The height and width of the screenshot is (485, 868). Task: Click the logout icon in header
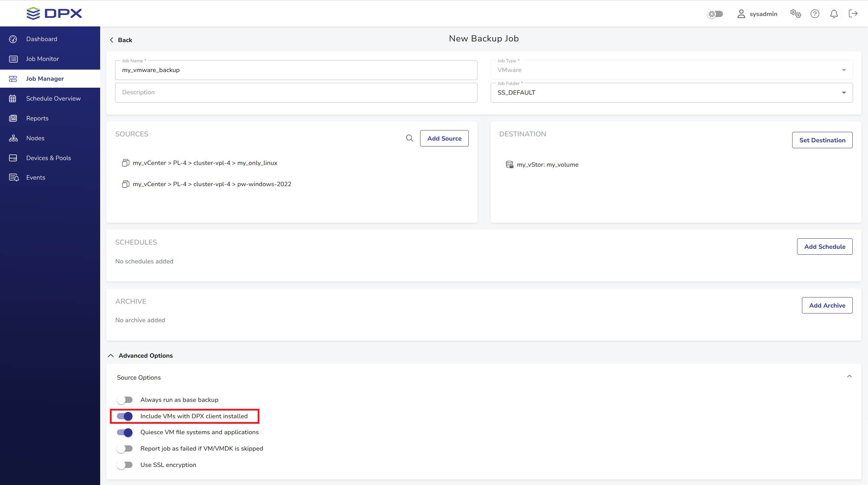tap(853, 14)
